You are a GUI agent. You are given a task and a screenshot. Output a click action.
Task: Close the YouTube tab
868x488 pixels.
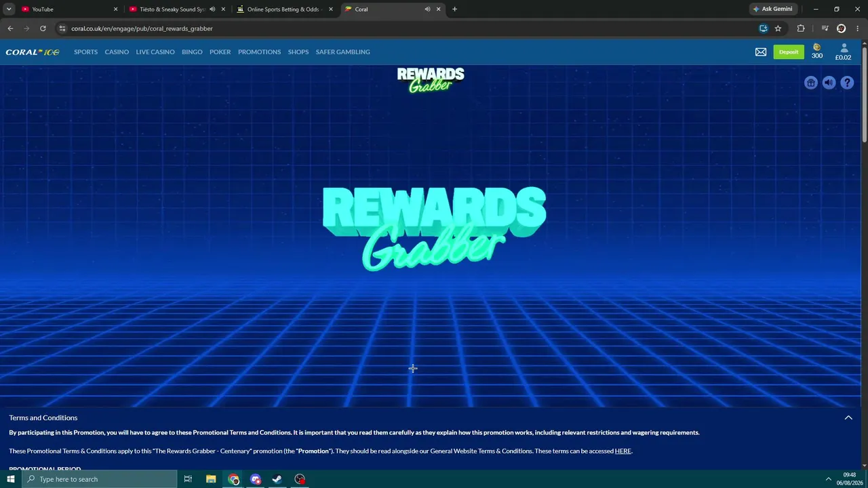[x=115, y=9]
